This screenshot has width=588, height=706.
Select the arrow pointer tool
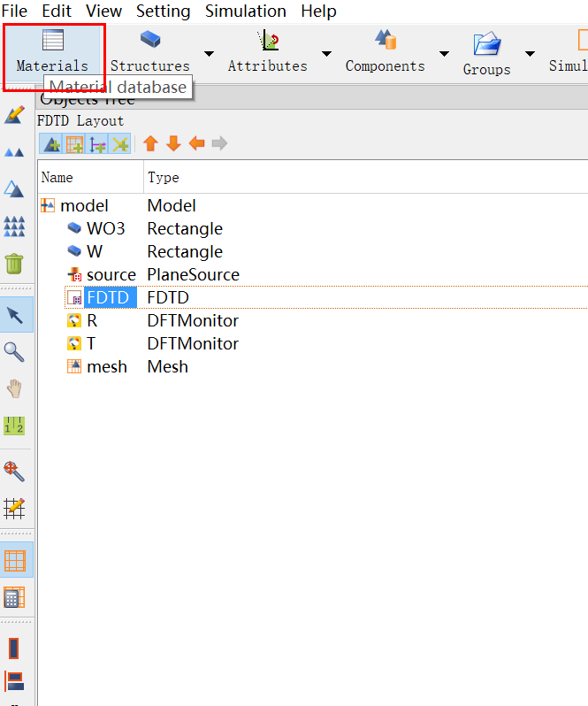coord(15,315)
